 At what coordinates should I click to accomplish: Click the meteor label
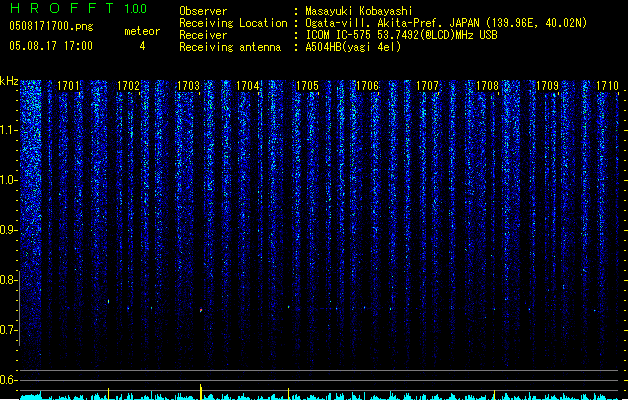tap(142, 31)
